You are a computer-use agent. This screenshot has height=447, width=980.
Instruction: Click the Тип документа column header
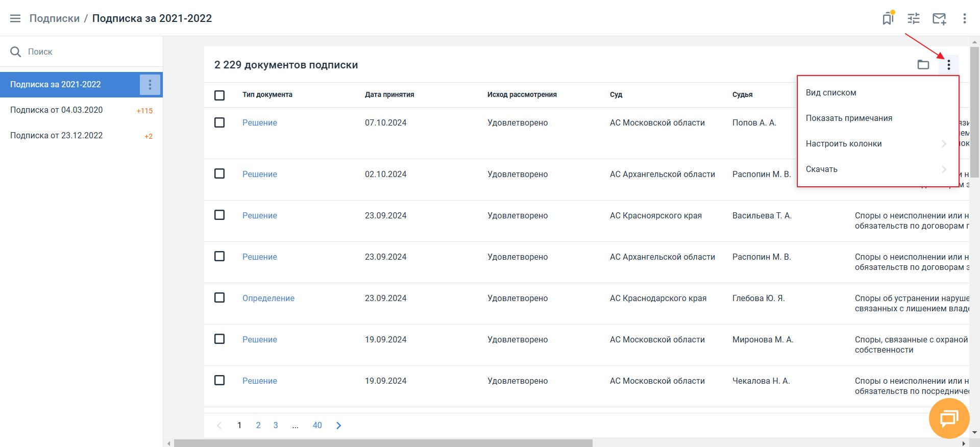267,95
